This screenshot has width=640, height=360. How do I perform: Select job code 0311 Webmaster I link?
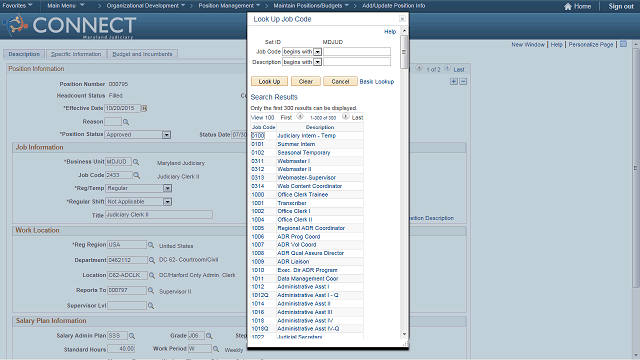[258, 161]
